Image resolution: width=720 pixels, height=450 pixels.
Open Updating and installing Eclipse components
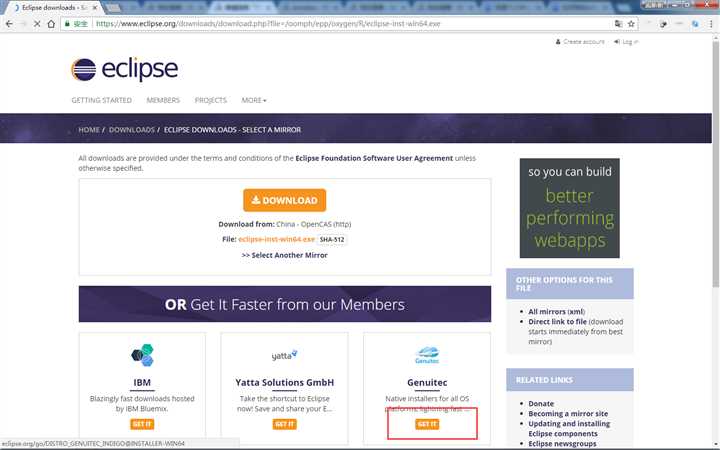pyautogui.click(x=569, y=428)
